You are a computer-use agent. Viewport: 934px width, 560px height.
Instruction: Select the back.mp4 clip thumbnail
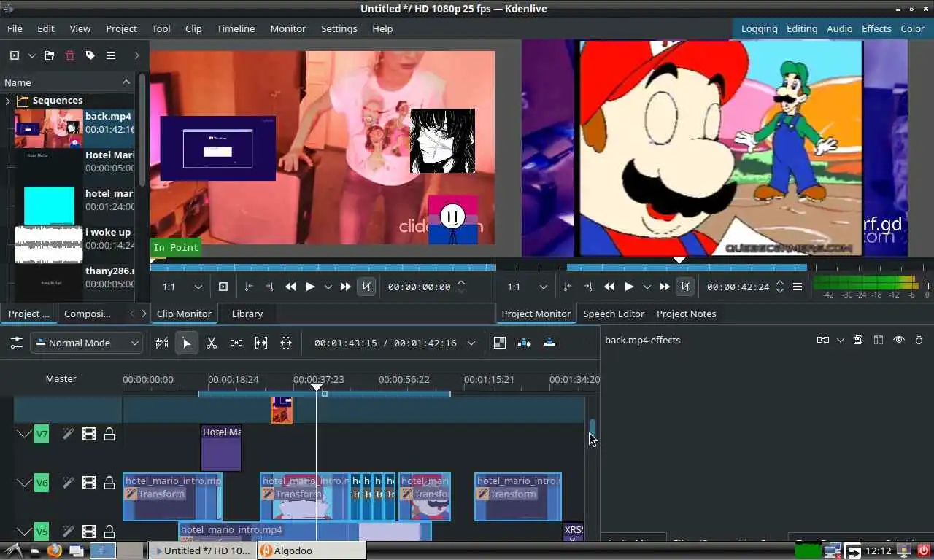(49, 128)
